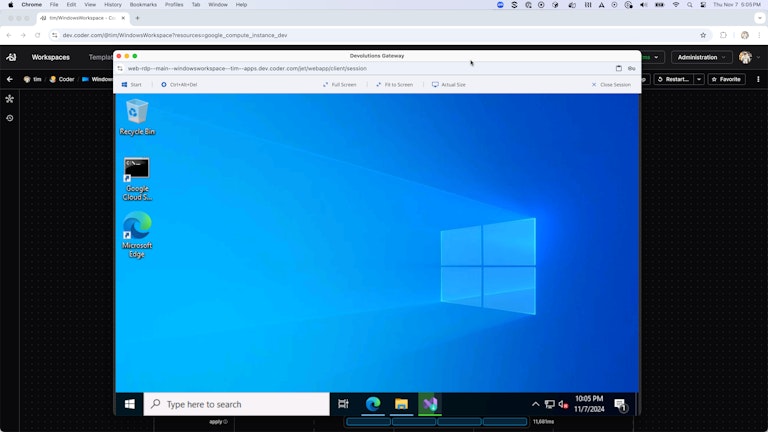Select the Google Cloud SDK shell shortcut

[x=137, y=179]
